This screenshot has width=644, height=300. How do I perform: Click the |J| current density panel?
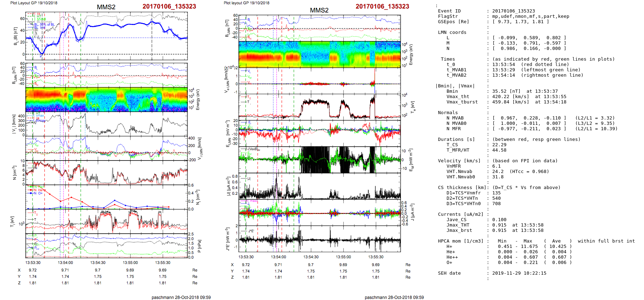click(x=320, y=186)
